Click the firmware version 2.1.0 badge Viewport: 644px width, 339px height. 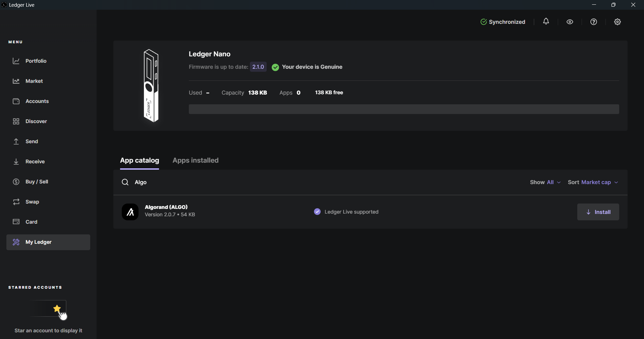pos(258,67)
